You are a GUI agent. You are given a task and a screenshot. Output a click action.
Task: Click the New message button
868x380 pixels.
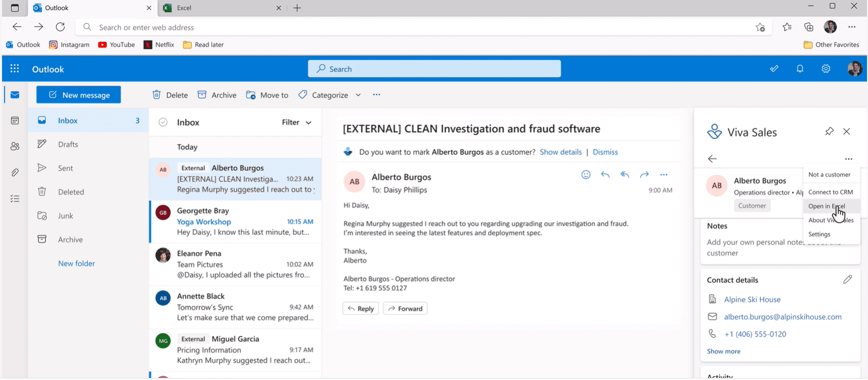(78, 95)
